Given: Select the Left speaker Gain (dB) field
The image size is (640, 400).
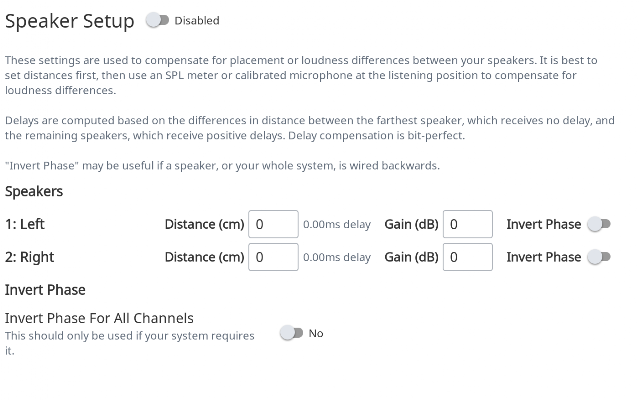Looking at the screenshot, I should point(468,224).
